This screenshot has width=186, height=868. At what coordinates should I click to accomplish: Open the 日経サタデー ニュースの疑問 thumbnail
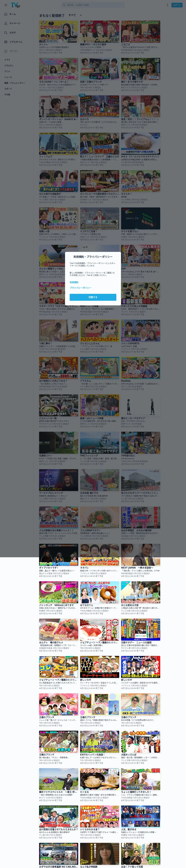[141, 630]
